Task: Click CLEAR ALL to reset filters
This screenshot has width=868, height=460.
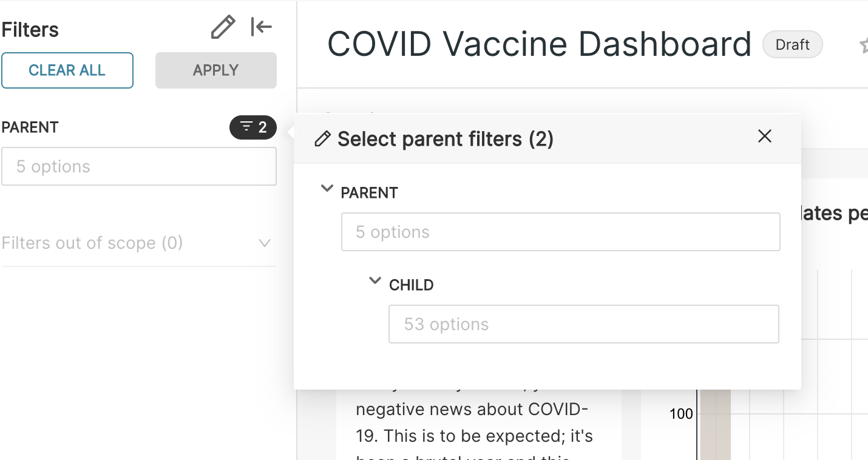Action: (x=67, y=70)
